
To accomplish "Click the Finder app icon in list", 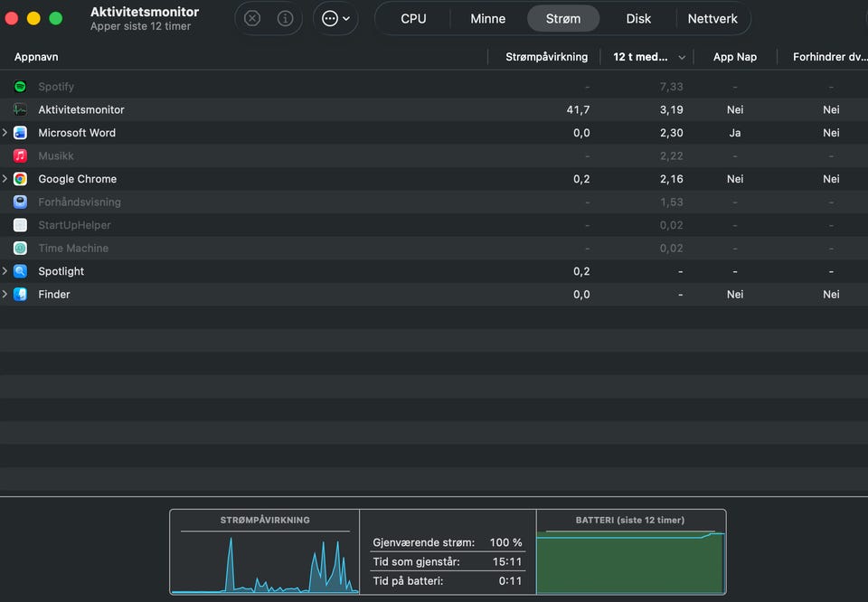I will coord(20,295).
